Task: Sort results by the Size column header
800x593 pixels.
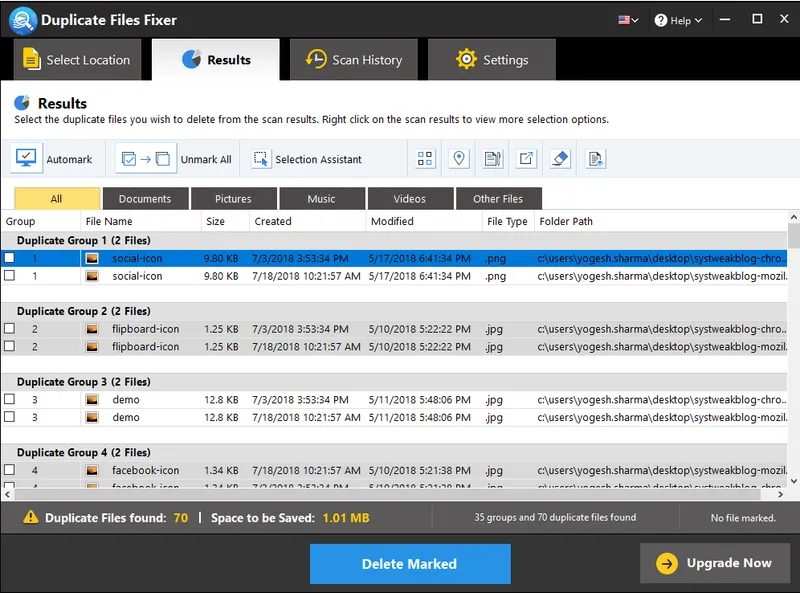Action: pyautogui.click(x=215, y=221)
